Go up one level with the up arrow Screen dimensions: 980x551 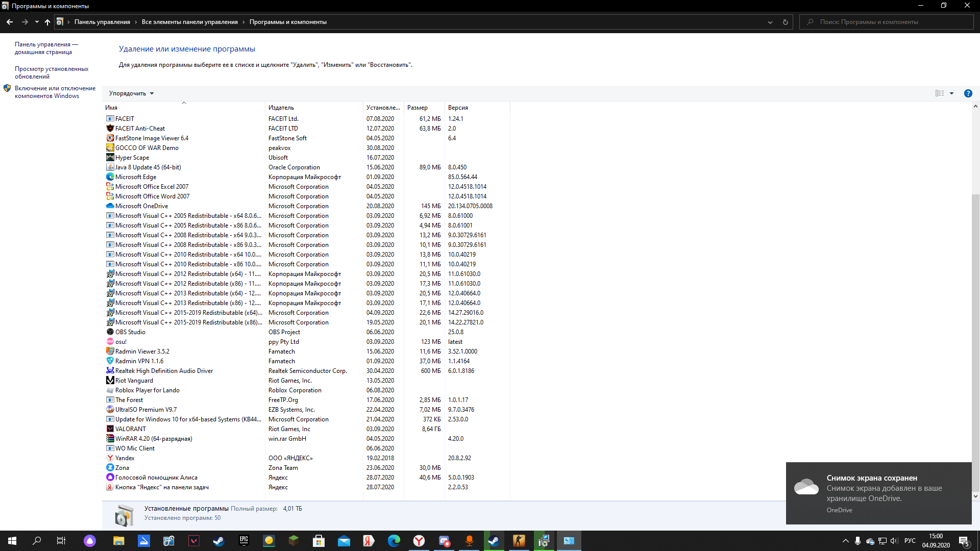click(47, 22)
